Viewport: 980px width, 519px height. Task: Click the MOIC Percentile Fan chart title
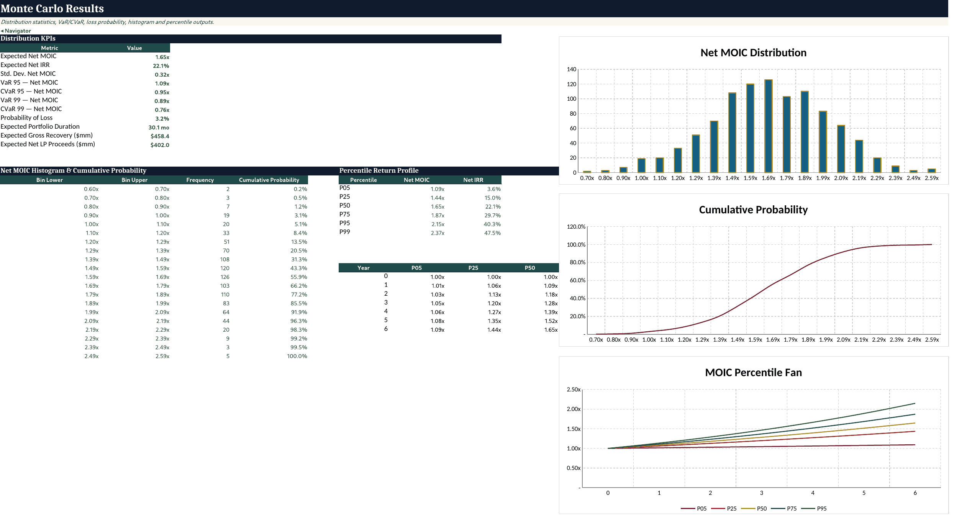(x=753, y=372)
